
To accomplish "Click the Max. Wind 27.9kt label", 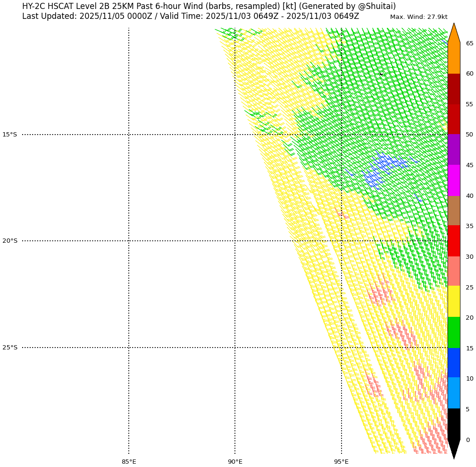I will (418, 17).
